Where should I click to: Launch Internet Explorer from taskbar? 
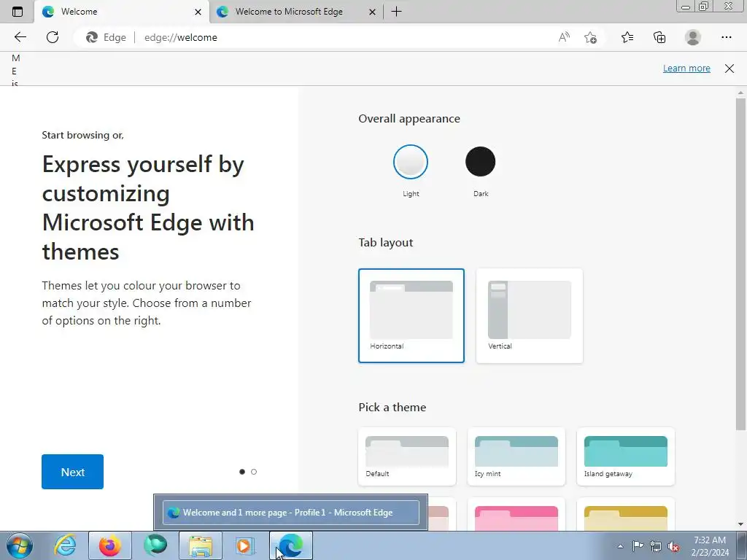(x=65, y=545)
